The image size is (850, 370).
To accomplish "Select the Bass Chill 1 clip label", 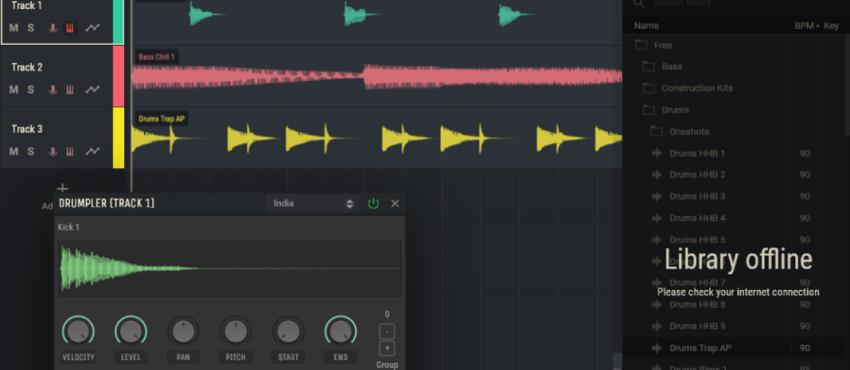I will (157, 57).
